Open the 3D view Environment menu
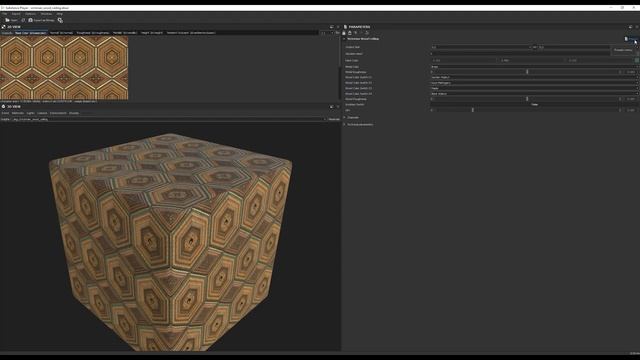Screen dimensions: 640x360 (x=58, y=113)
